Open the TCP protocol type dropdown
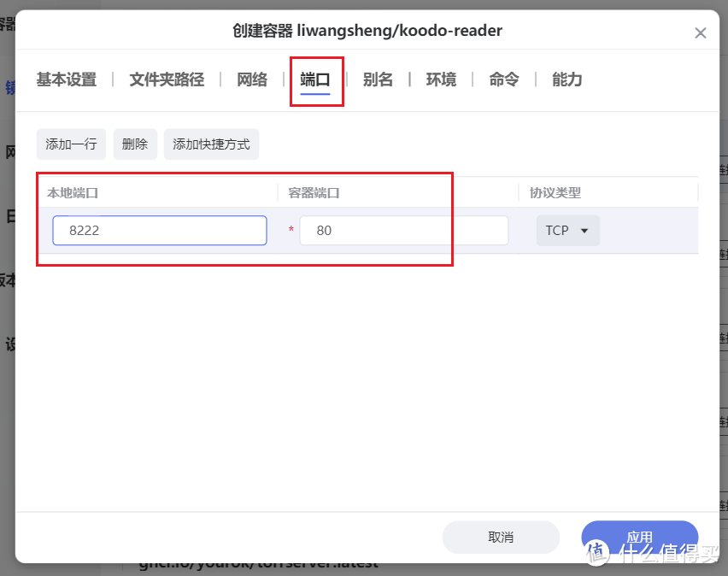Viewport: 728px width, 576px height. point(567,230)
